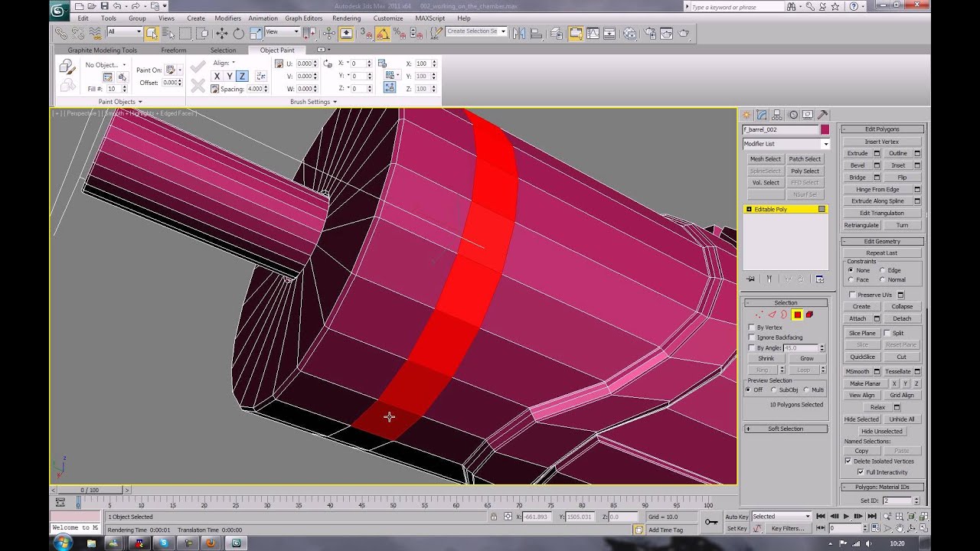980x551 pixels.
Task: Uncheck Full Interactivity checkbox
Action: point(861,472)
